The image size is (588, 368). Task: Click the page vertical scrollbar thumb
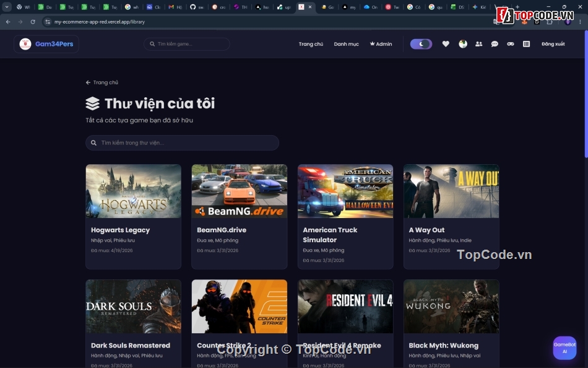[x=586, y=94]
